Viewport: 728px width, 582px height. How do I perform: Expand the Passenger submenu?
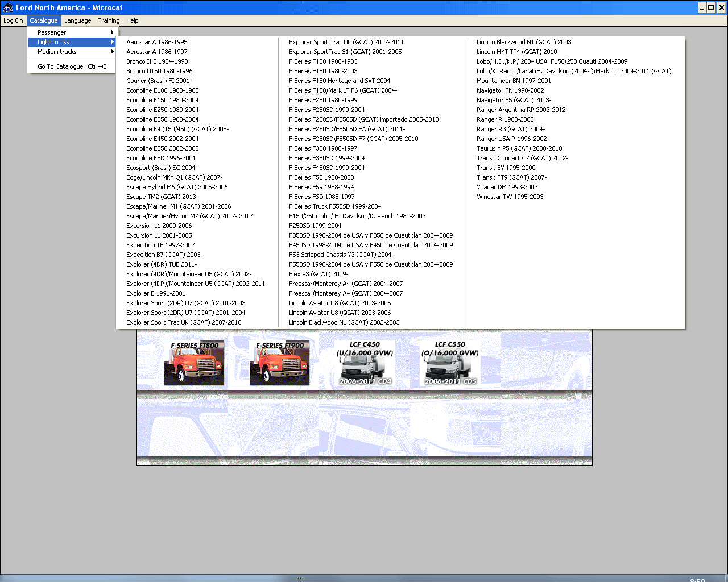tap(51, 32)
